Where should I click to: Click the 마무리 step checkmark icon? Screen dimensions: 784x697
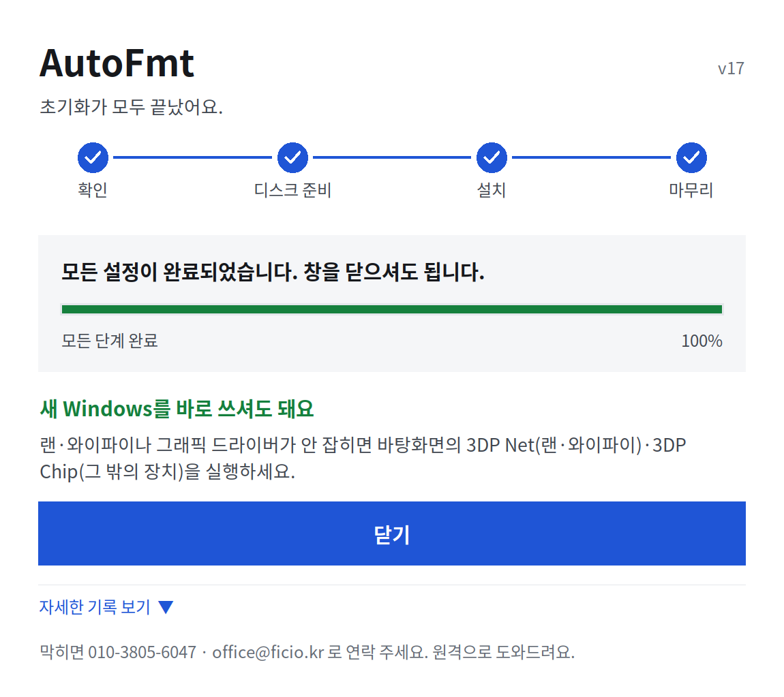point(691,157)
